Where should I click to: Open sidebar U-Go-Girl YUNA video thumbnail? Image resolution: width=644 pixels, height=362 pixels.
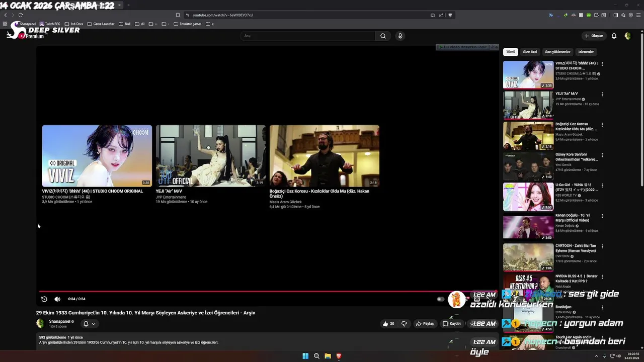click(528, 197)
